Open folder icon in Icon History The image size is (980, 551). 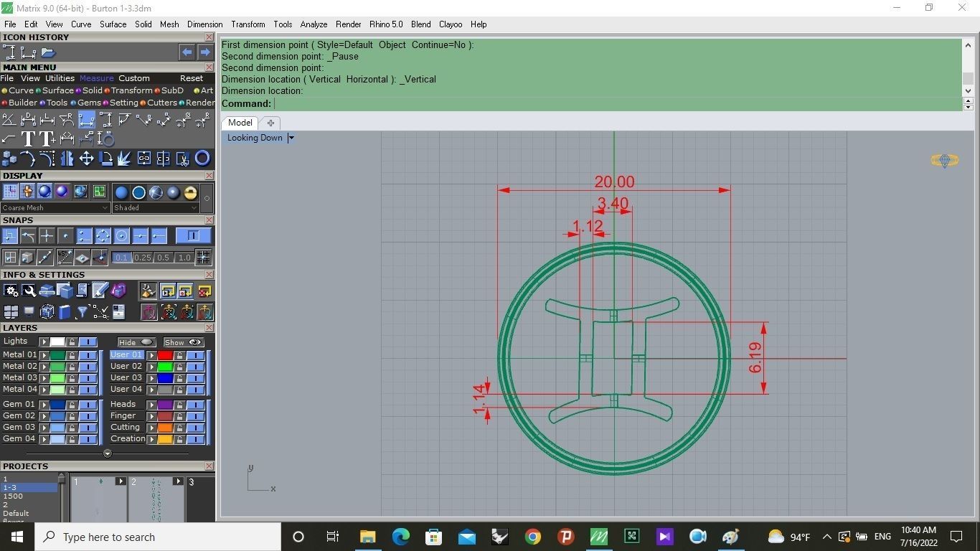(x=48, y=52)
